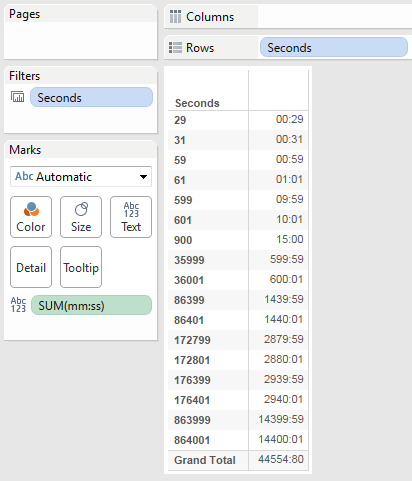Click the Pages shelf title
The height and width of the screenshot is (481, 412).
[x=24, y=14]
